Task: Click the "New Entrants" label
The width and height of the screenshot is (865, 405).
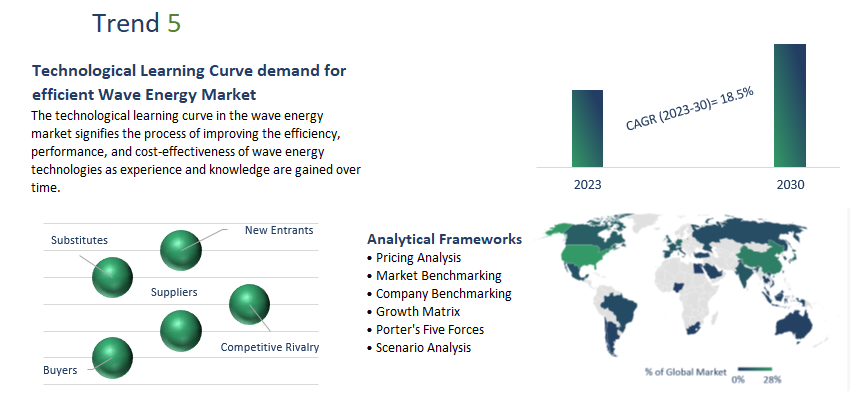Action: point(279,230)
